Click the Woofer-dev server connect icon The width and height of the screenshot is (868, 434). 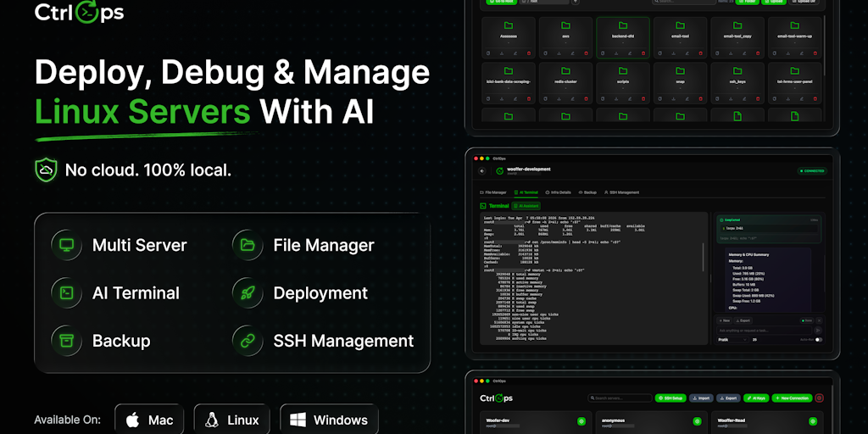[x=581, y=421]
